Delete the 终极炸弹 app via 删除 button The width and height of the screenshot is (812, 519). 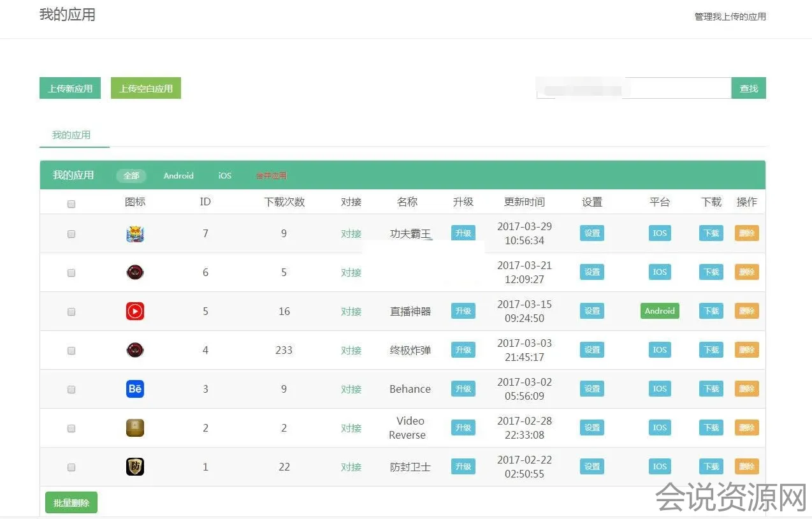point(746,350)
